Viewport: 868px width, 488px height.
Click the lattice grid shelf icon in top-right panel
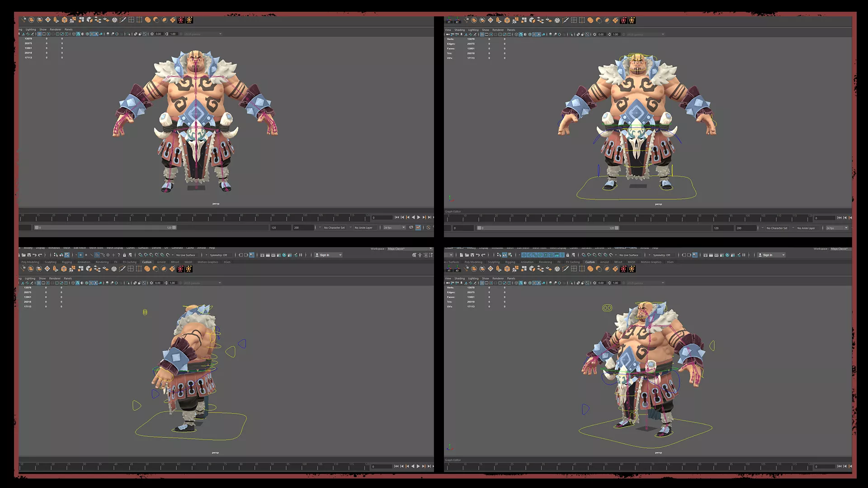(x=574, y=20)
